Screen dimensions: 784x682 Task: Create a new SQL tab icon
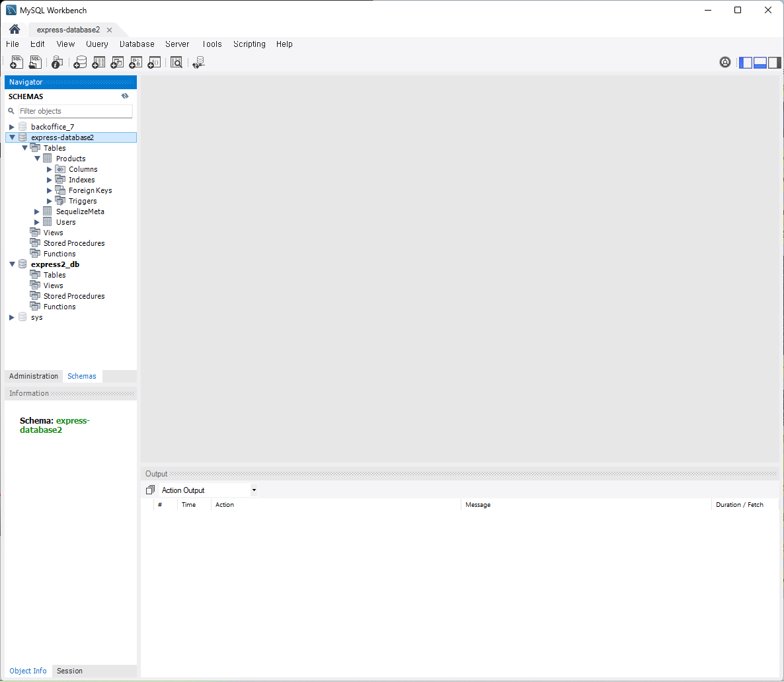pyautogui.click(x=17, y=62)
